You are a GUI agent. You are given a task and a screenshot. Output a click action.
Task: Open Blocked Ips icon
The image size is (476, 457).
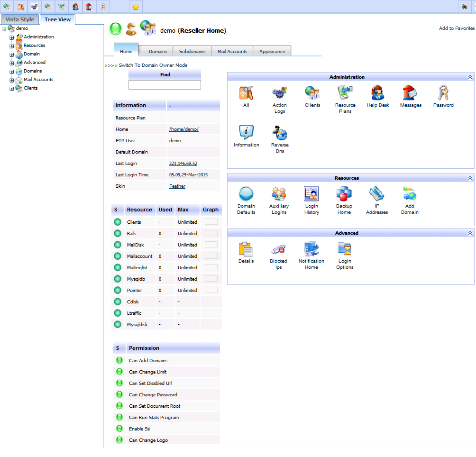278,249
